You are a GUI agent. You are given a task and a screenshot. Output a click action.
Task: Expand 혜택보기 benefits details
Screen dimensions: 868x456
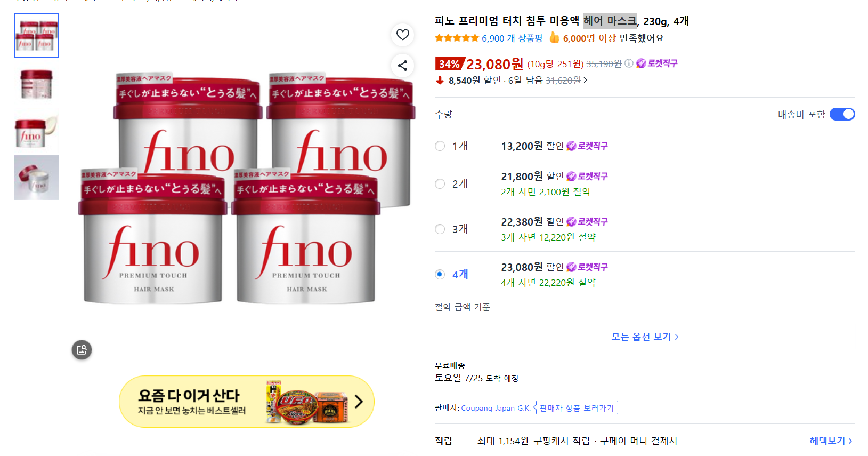tap(831, 441)
